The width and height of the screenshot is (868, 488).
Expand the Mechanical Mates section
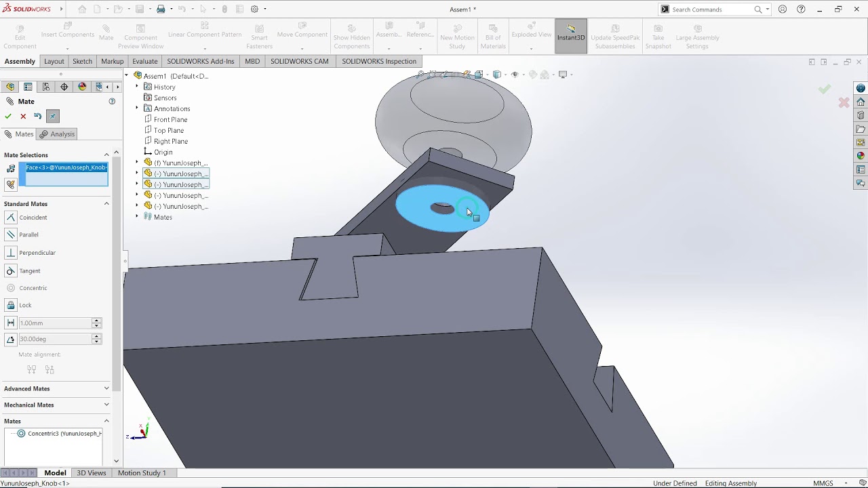[106, 405]
